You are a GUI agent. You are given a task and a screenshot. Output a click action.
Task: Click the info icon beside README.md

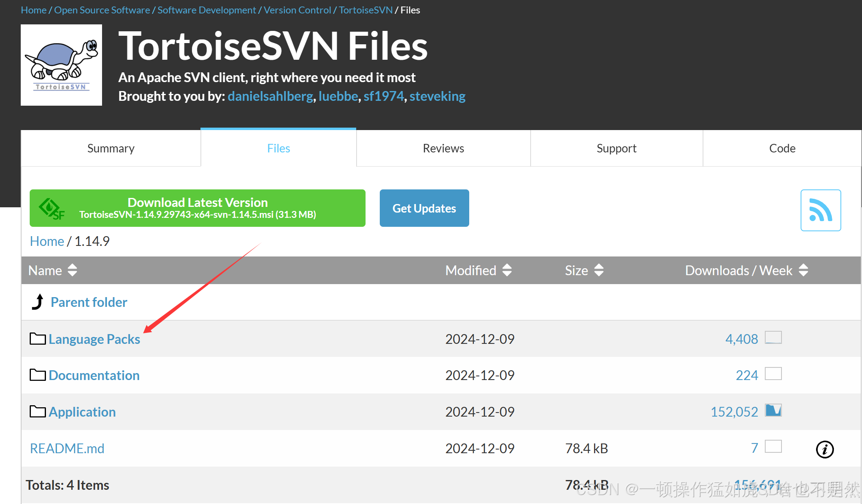pos(825,450)
